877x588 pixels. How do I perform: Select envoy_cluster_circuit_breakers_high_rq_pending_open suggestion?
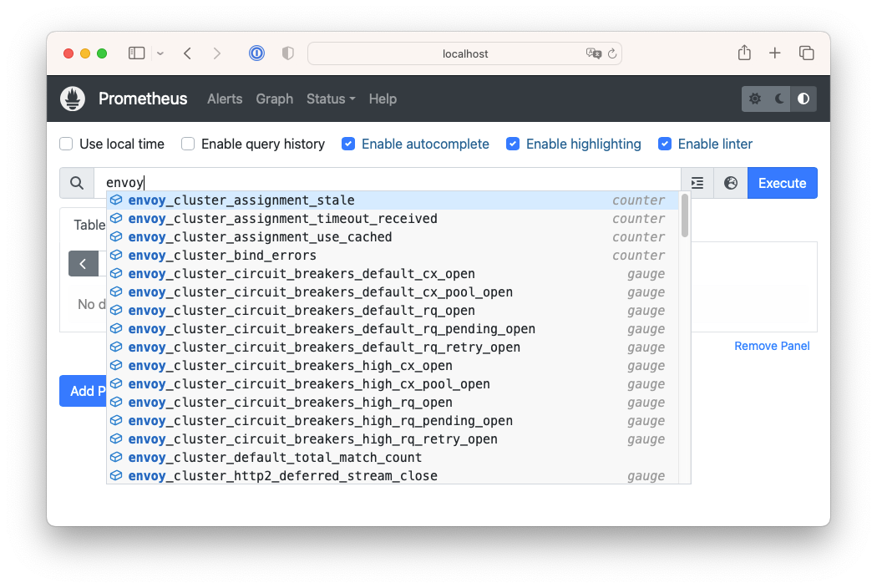392,421
